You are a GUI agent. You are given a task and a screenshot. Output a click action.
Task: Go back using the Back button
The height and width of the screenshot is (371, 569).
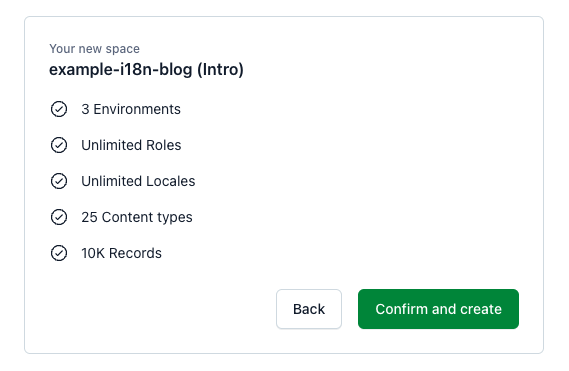(309, 309)
